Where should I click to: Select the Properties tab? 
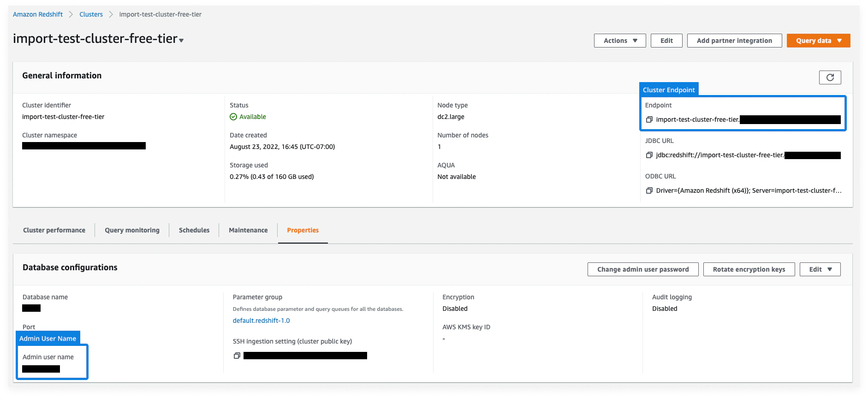303,230
